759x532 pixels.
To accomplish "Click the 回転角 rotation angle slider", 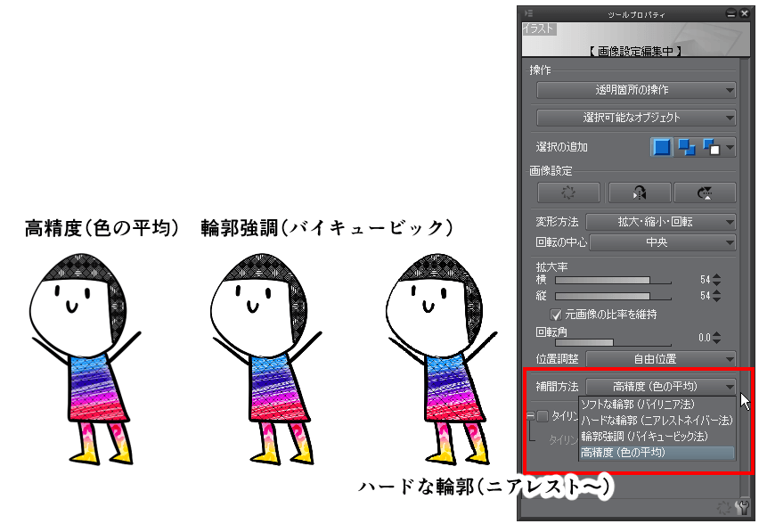I will pyautogui.click(x=613, y=343).
